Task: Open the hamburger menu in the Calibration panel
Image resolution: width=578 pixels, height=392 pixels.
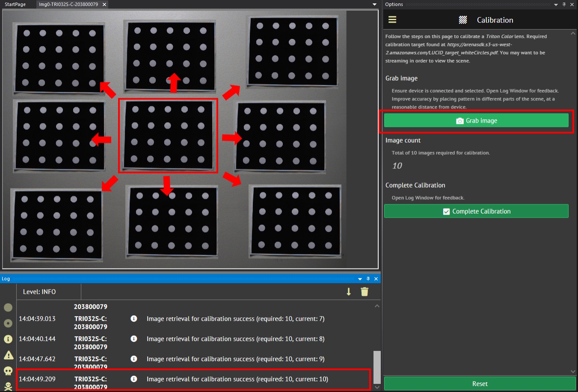Action: pyautogui.click(x=392, y=19)
